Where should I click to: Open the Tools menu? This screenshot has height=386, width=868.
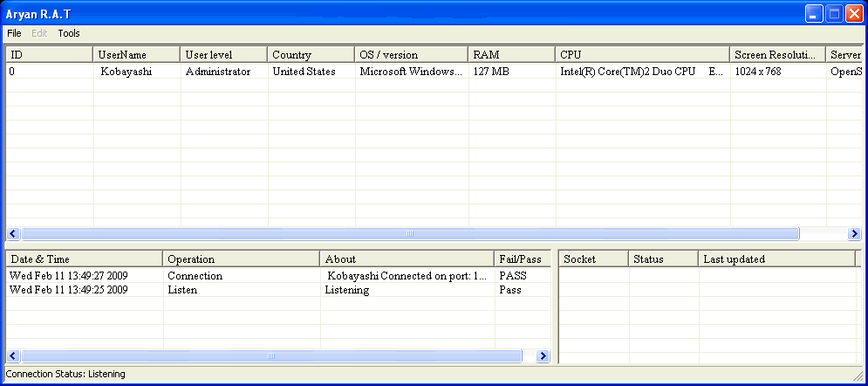pos(69,33)
